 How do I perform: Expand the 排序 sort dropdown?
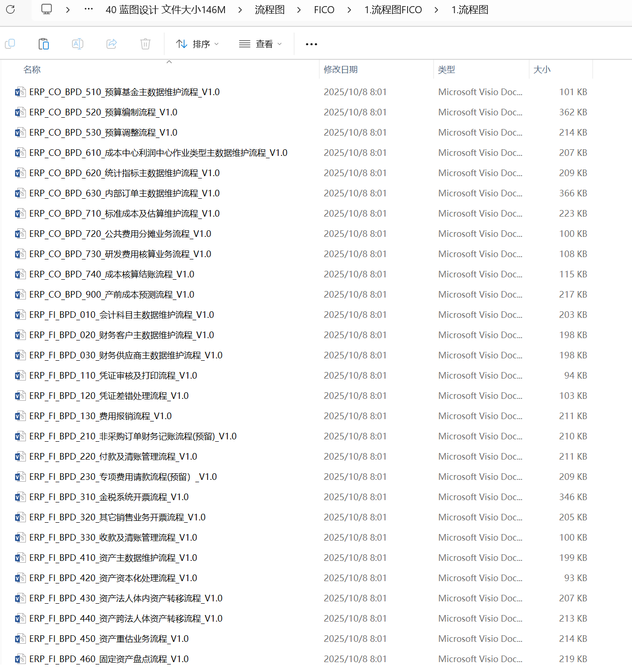[x=197, y=44]
